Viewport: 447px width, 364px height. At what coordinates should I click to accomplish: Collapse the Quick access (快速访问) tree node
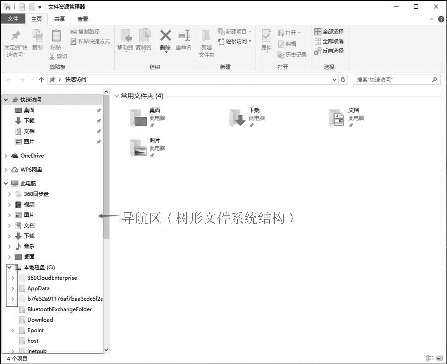click(x=6, y=100)
